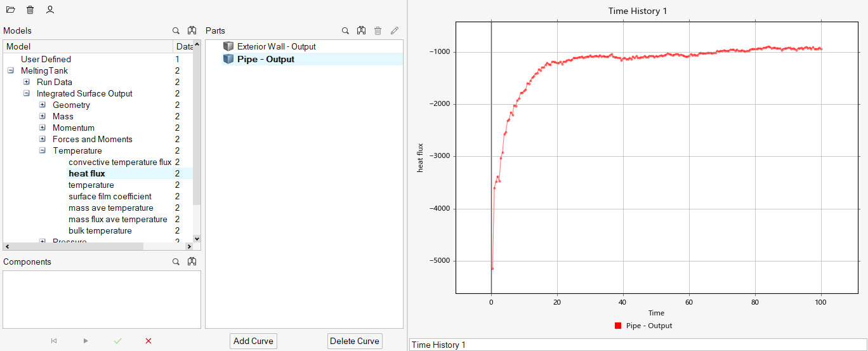Click the binoculars find icon in Parts panel
The image size is (868, 351).
click(x=361, y=30)
